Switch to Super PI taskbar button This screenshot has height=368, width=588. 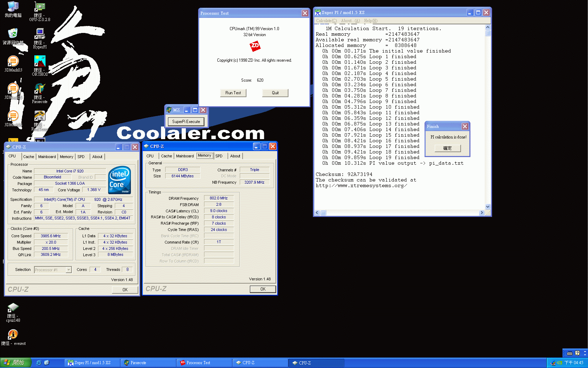point(92,363)
